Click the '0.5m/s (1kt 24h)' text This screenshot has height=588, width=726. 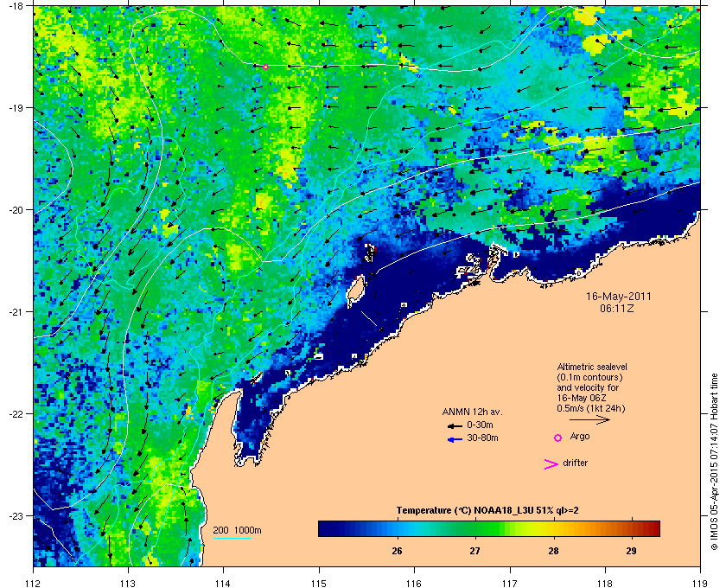pos(591,409)
